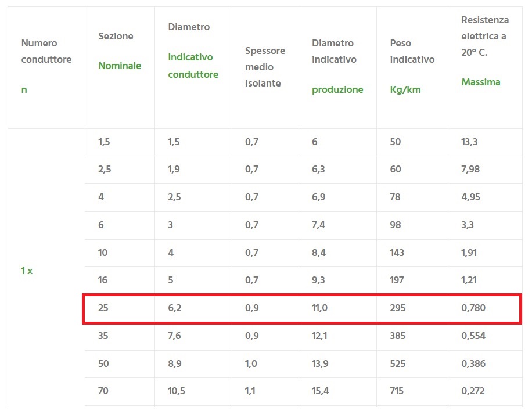Select the 9,3 production diameter cell
This screenshot has width=532, height=418.
tap(318, 280)
